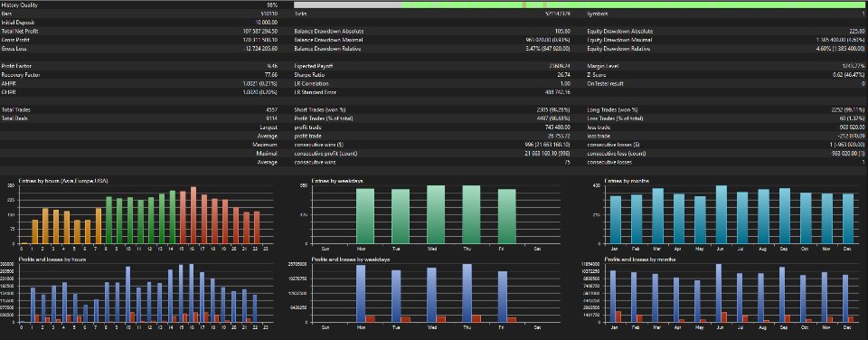Click the hour 8 green bar in Entries by hours
This screenshot has height=340, width=868.
[x=109, y=221]
